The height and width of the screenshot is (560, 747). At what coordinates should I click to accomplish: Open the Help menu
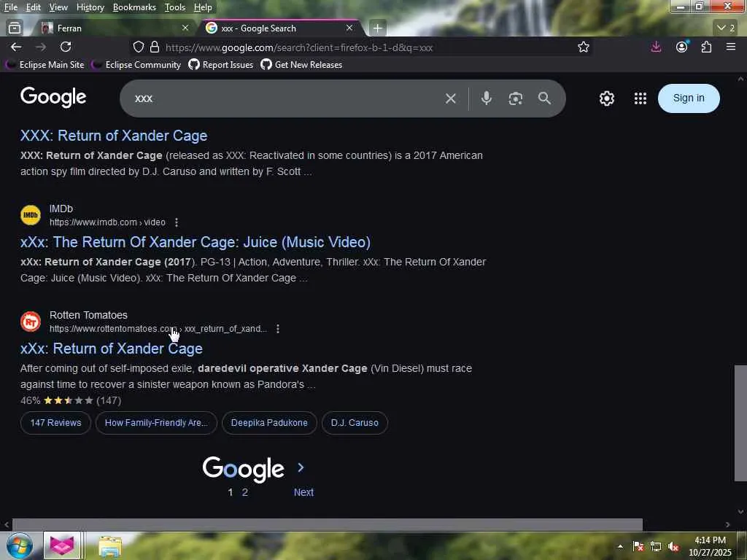(203, 7)
